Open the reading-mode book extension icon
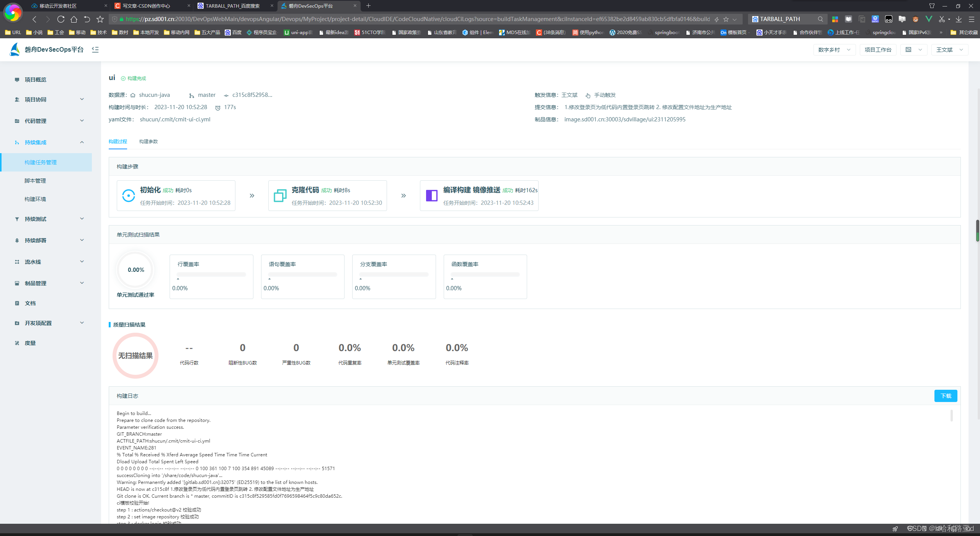Image resolution: width=980 pixels, height=536 pixels. click(849, 19)
